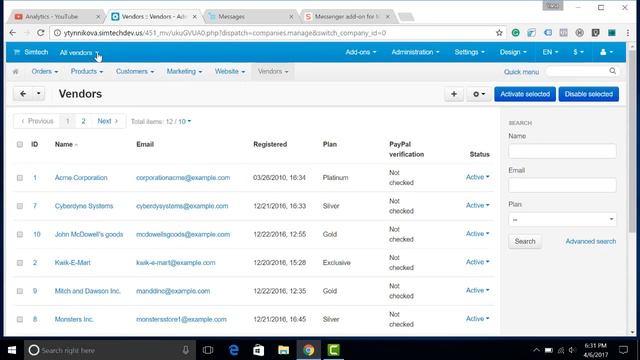Open the Advanced search link

[x=591, y=241]
